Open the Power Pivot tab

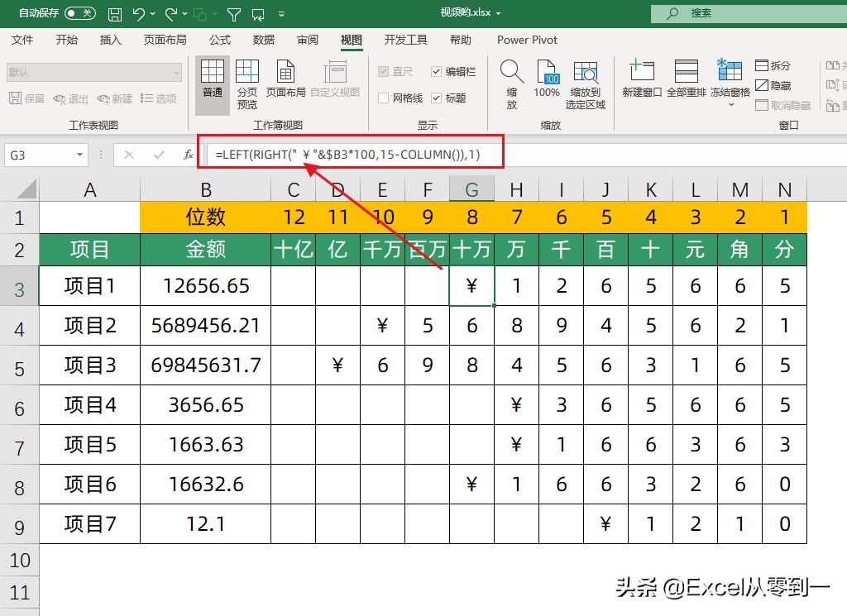tap(527, 40)
